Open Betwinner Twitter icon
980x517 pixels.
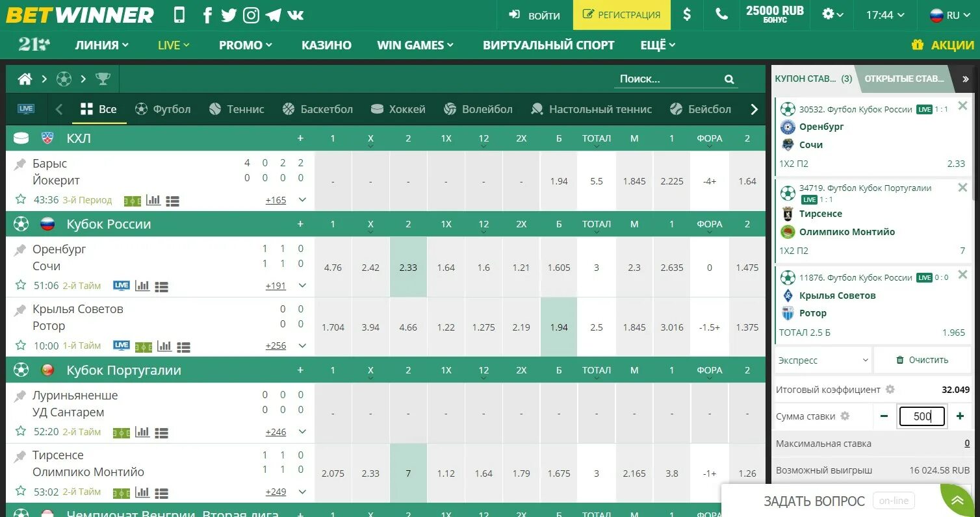click(x=229, y=15)
